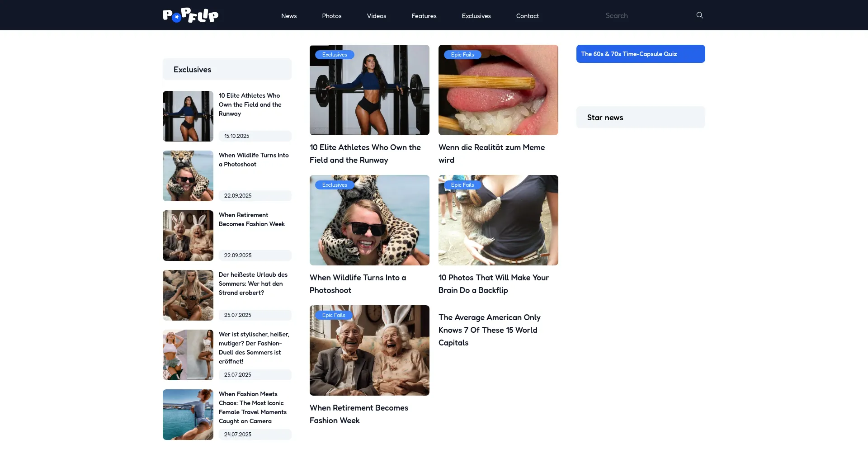Screen dimensions: 868x449
Task: Open the Contact page
Action: coord(527,16)
